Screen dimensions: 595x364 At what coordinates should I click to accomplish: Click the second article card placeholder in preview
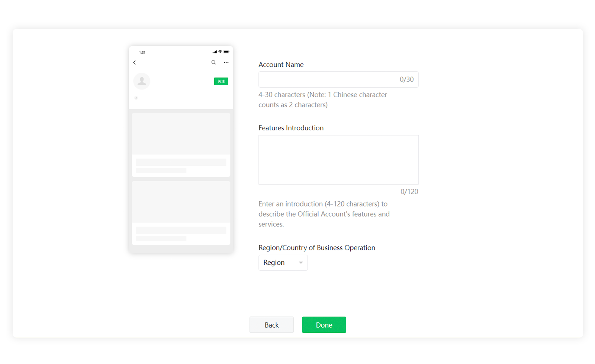click(x=181, y=213)
